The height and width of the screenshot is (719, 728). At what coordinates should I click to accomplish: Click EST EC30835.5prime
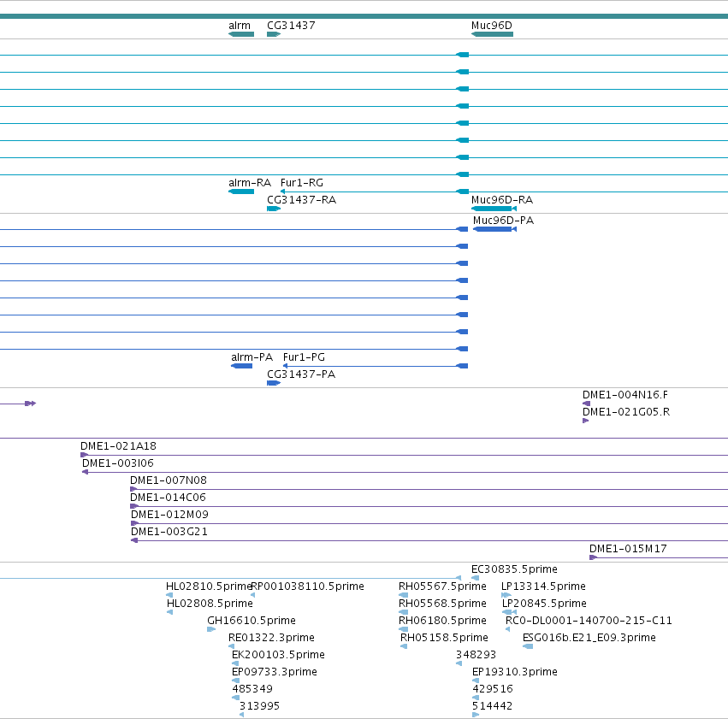coord(475,578)
